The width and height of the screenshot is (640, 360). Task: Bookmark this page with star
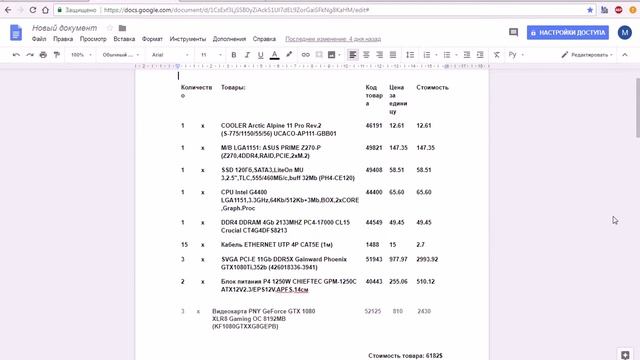(x=590, y=10)
